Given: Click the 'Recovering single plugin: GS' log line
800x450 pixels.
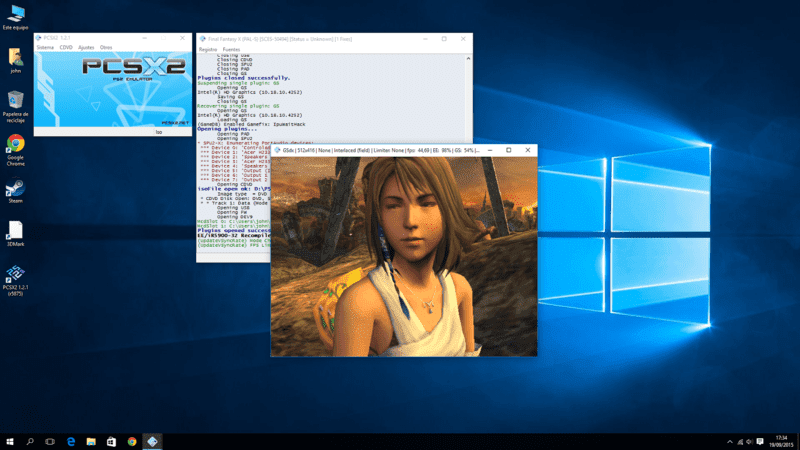Looking at the screenshot, I should [x=238, y=106].
